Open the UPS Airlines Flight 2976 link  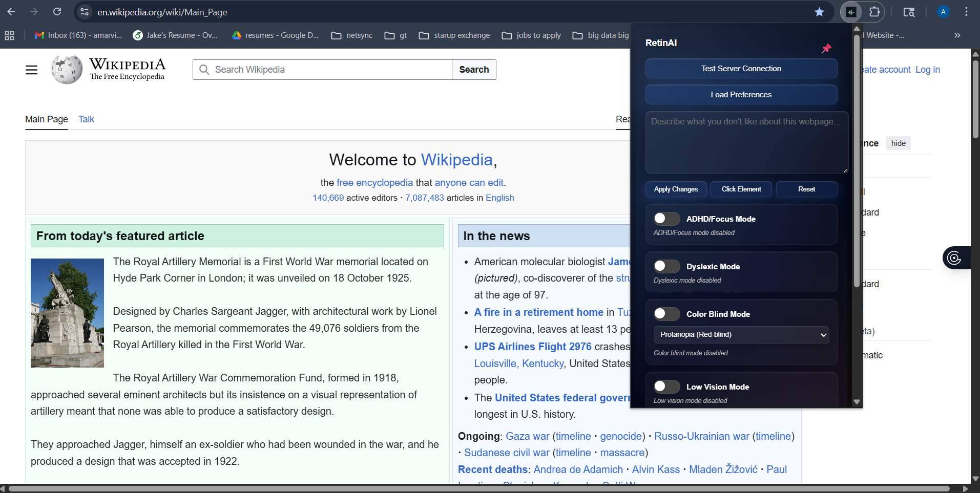click(x=533, y=347)
